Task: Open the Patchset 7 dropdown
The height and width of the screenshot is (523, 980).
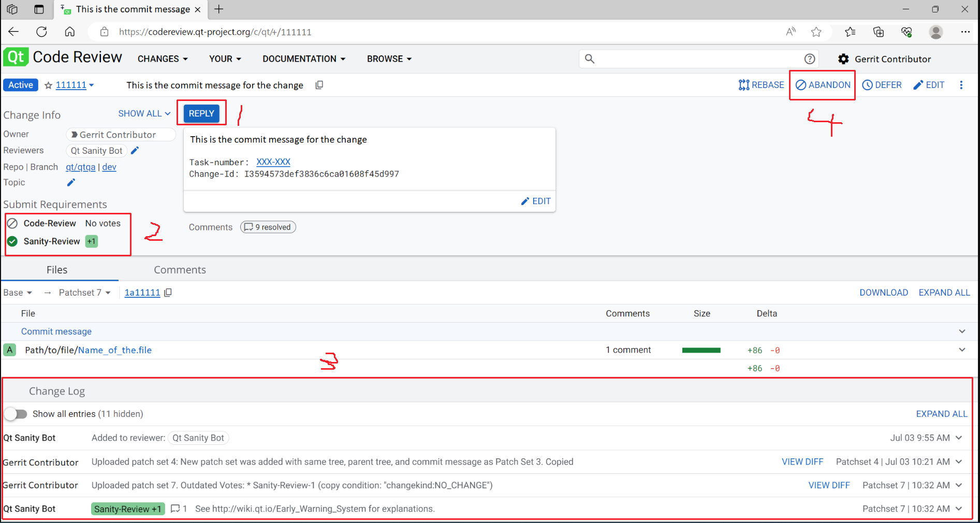Action: click(85, 293)
